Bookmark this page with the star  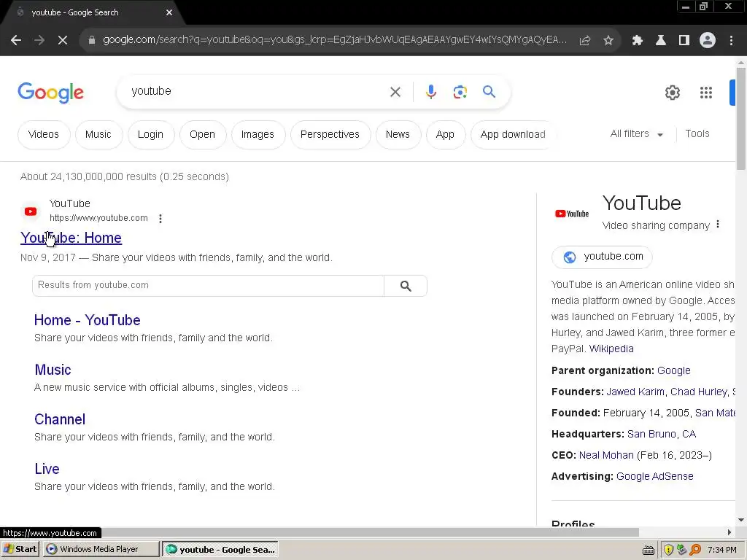pos(608,41)
